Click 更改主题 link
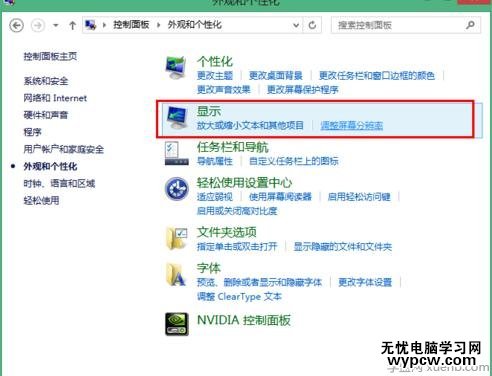 tap(215, 76)
